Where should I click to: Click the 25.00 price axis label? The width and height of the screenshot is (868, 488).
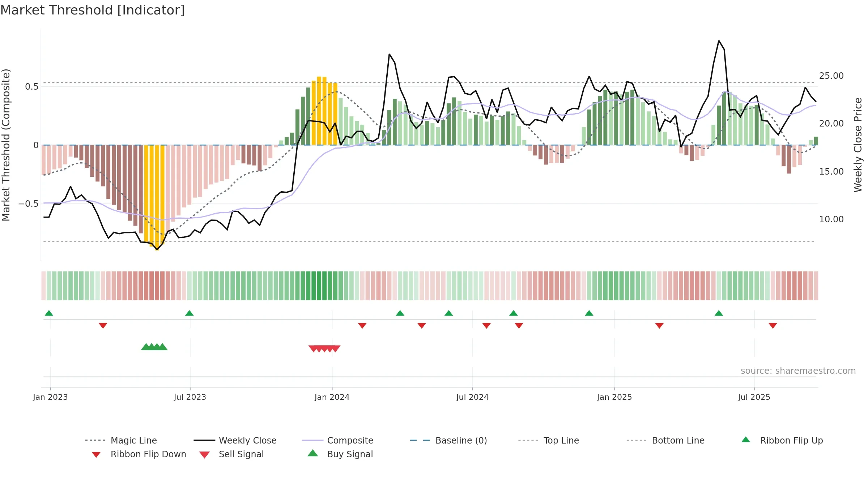coord(831,76)
